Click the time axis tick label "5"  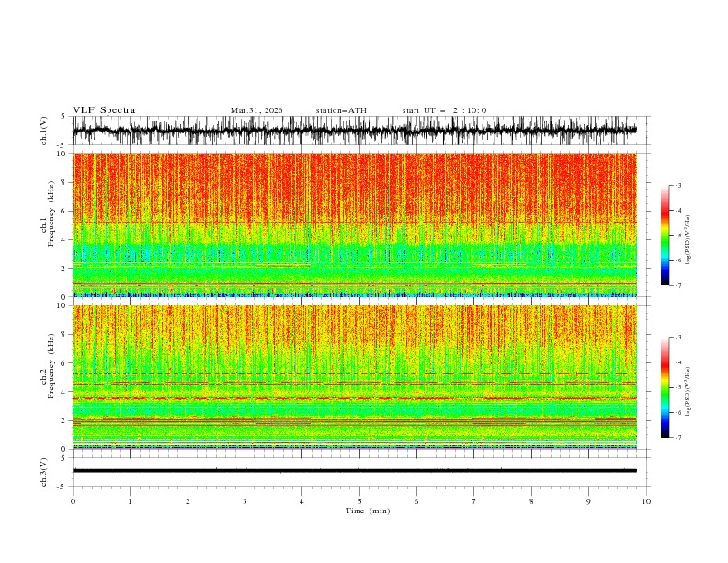tap(359, 501)
